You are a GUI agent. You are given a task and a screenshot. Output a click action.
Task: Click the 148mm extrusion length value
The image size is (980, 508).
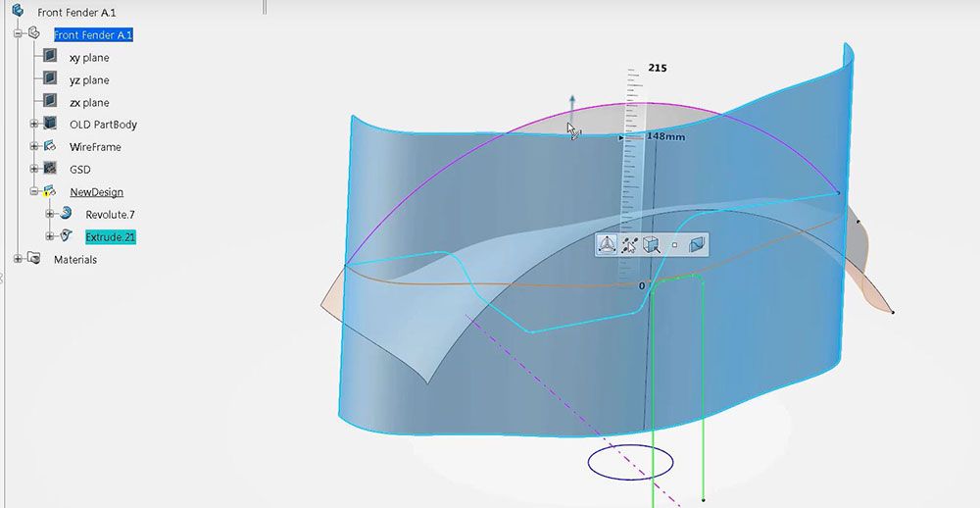click(665, 136)
